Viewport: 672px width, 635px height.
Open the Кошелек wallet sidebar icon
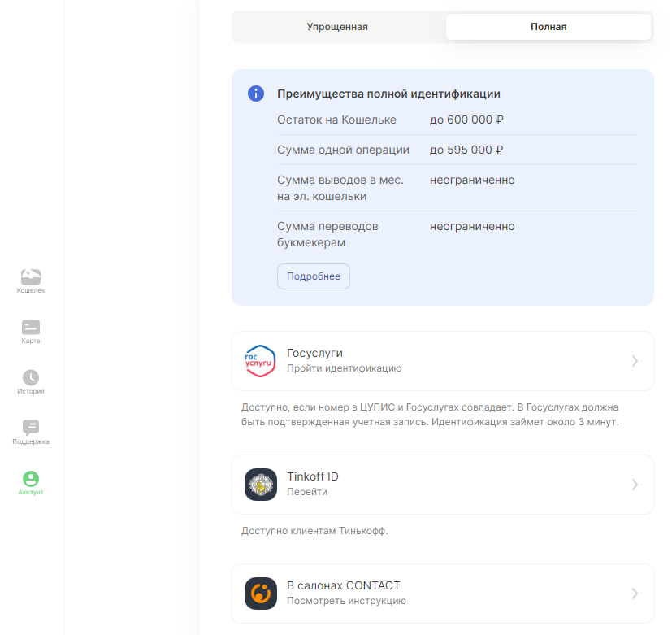point(31,277)
